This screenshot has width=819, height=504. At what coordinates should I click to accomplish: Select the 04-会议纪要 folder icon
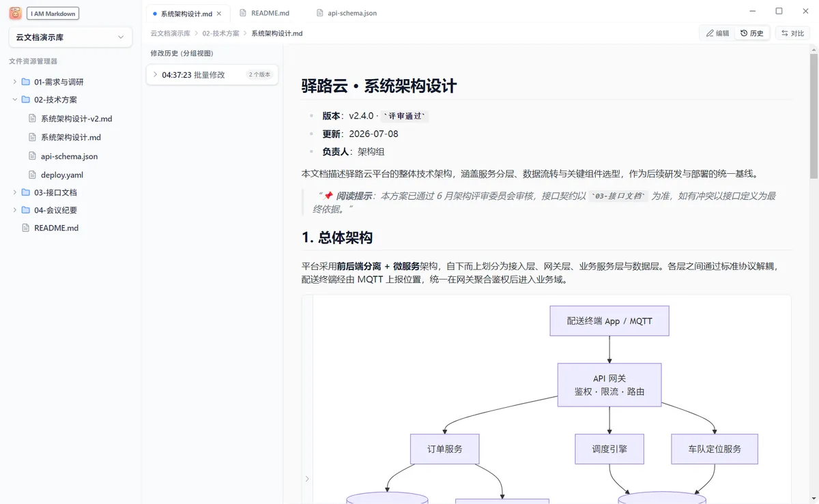26,210
